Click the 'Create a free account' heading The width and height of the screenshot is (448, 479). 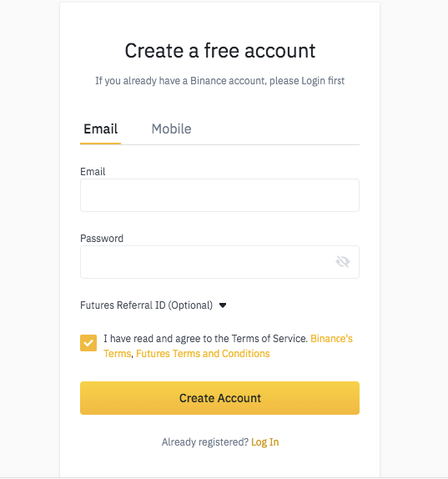[220, 51]
